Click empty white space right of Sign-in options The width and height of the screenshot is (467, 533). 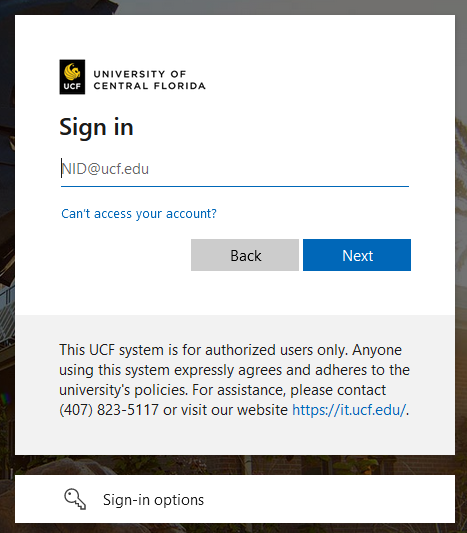point(330,499)
